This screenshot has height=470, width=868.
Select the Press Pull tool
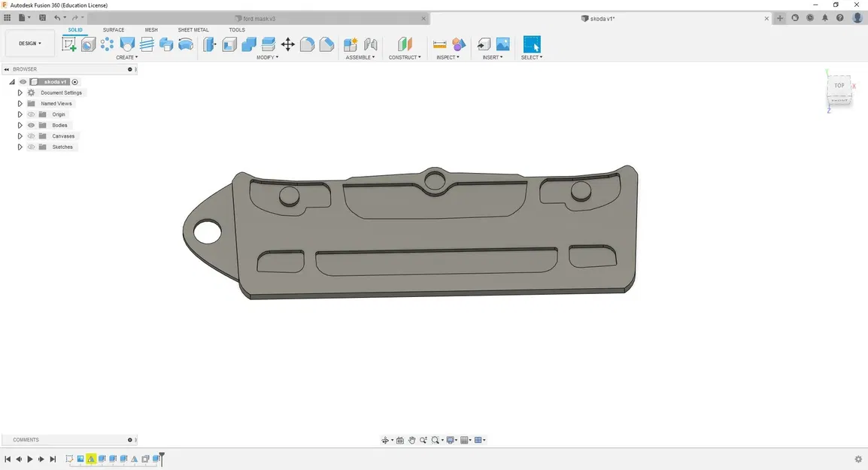[x=209, y=44]
